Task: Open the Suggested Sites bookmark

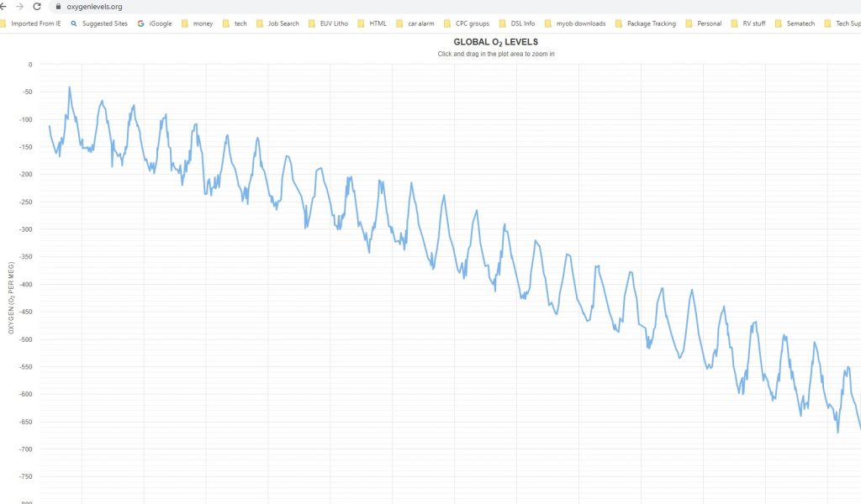Action: pos(99,24)
